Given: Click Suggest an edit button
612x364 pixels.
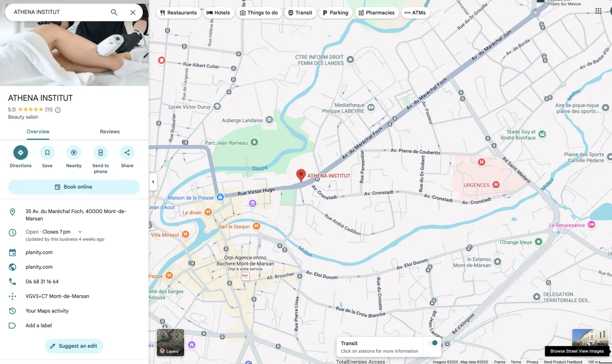Looking at the screenshot, I should point(74,346).
